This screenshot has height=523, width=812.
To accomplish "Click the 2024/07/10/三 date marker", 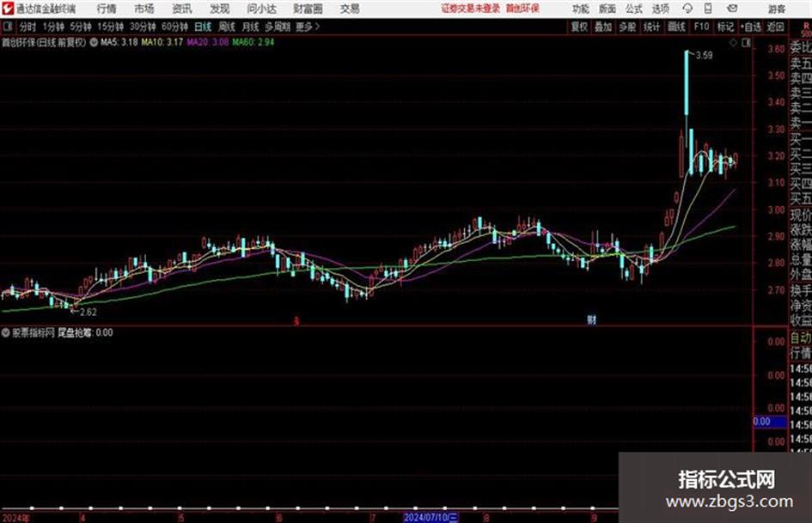I will tap(430, 517).
